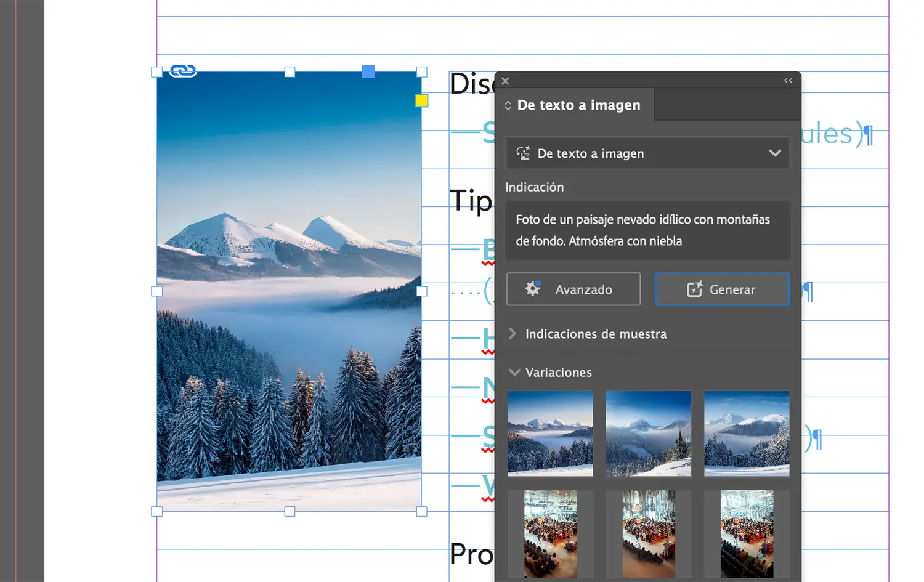Select second snowy landscape variation thumbnail
924x582 pixels.
pyautogui.click(x=649, y=434)
